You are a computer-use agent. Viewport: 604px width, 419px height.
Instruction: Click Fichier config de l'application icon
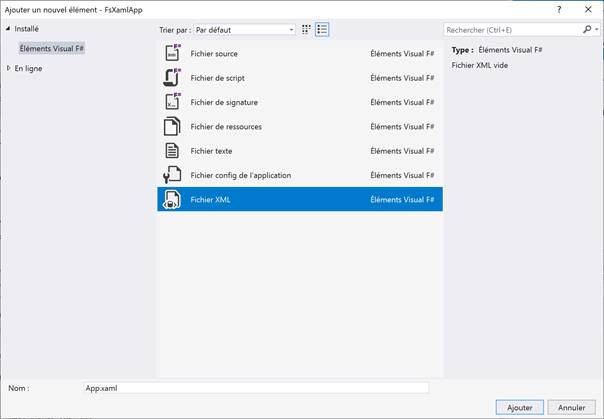point(171,175)
